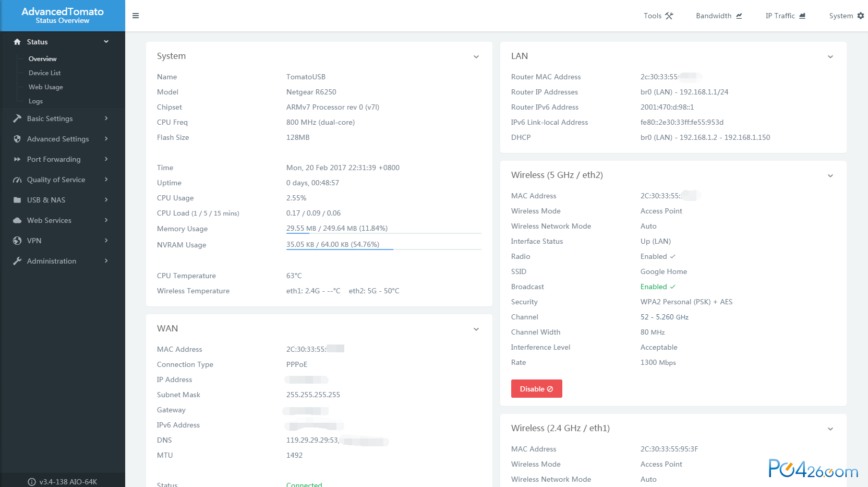Screen dimensions: 868x487
Task: Expand Basic Settings submenu arrow
Action: pos(106,118)
